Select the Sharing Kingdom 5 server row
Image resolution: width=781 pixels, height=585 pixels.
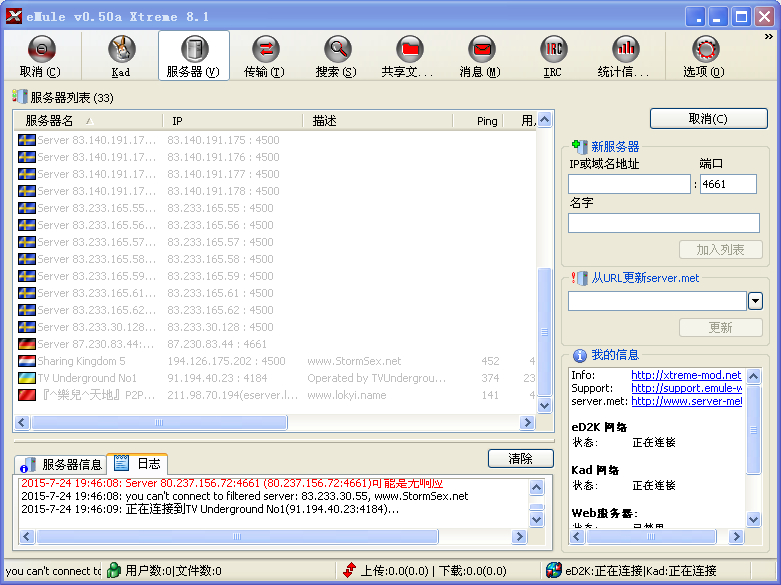[276, 361]
